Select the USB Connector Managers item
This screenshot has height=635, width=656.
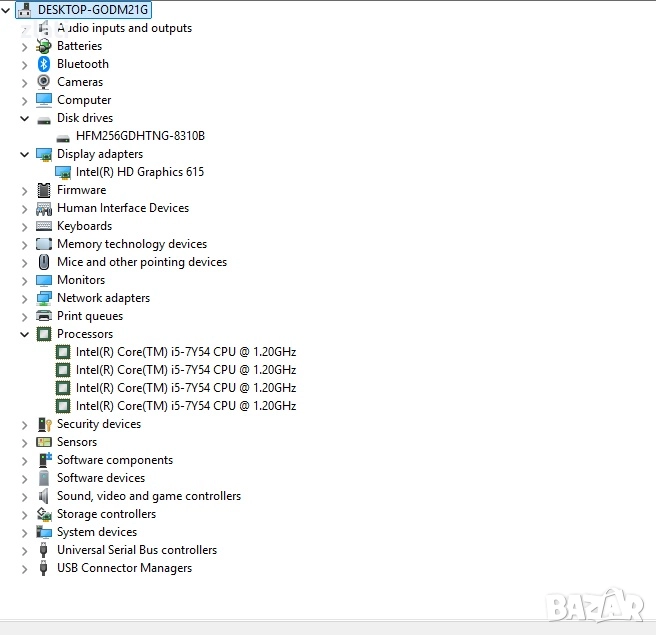124,568
